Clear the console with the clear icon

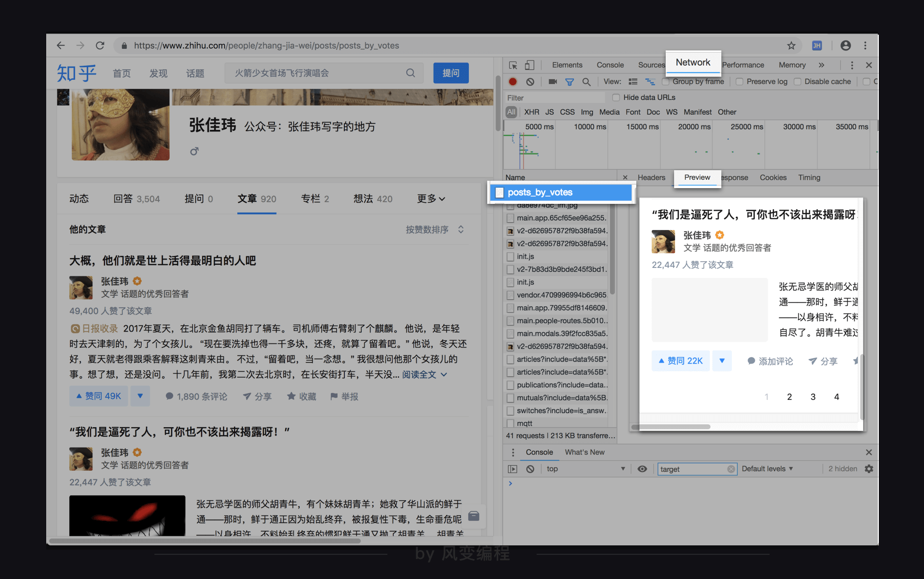pyautogui.click(x=530, y=469)
